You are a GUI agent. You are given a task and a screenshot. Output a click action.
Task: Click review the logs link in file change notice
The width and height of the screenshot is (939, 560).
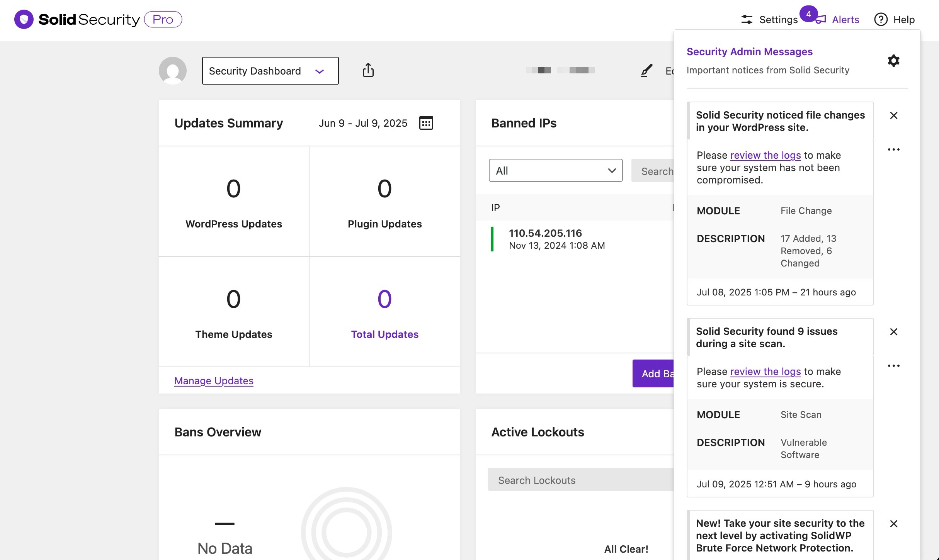click(765, 155)
